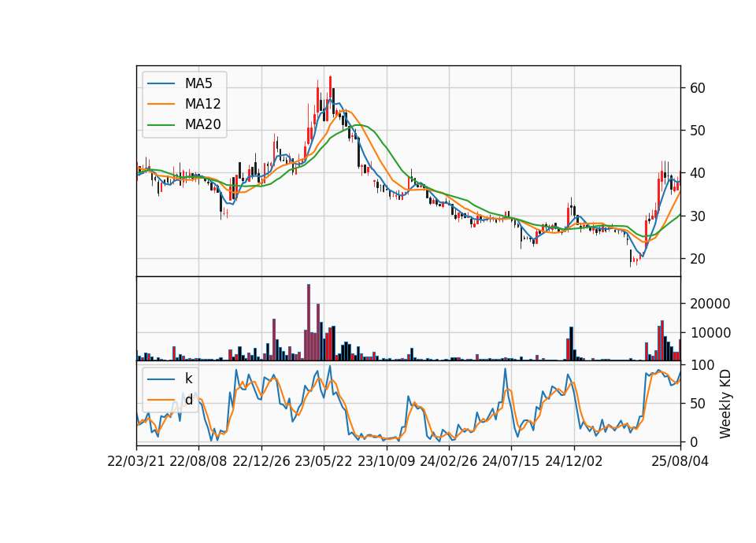Click the MA5 legend label
This screenshot has height=543, width=756.
198,83
